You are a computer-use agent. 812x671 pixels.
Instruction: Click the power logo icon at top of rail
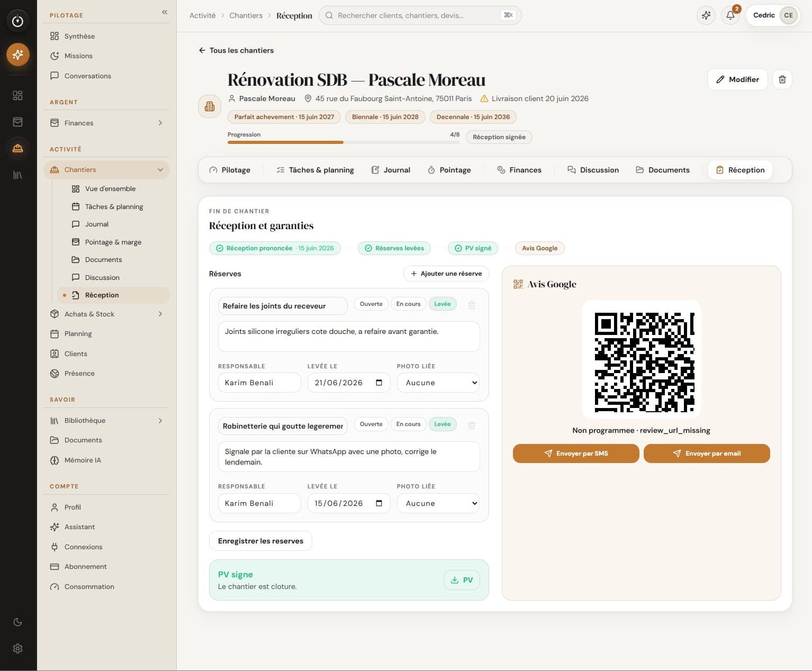(18, 21)
